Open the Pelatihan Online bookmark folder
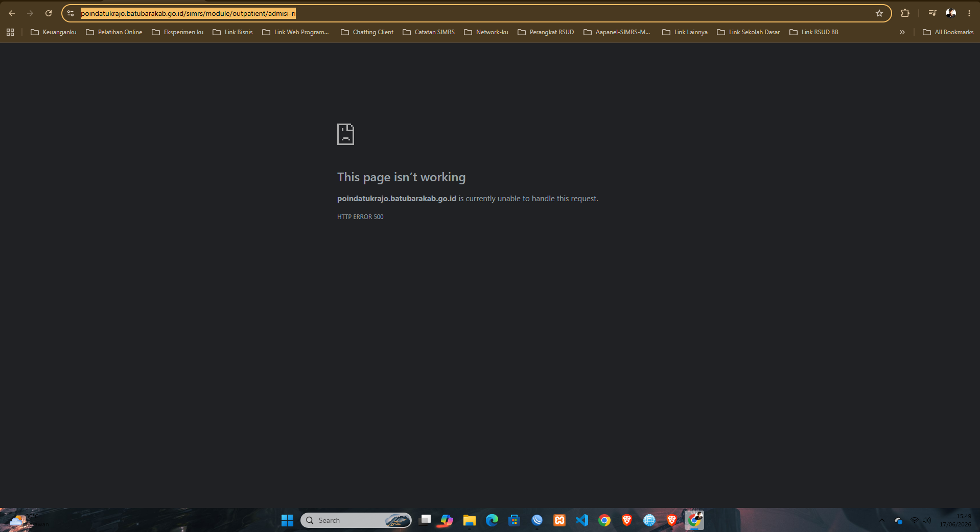 pyautogui.click(x=114, y=32)
